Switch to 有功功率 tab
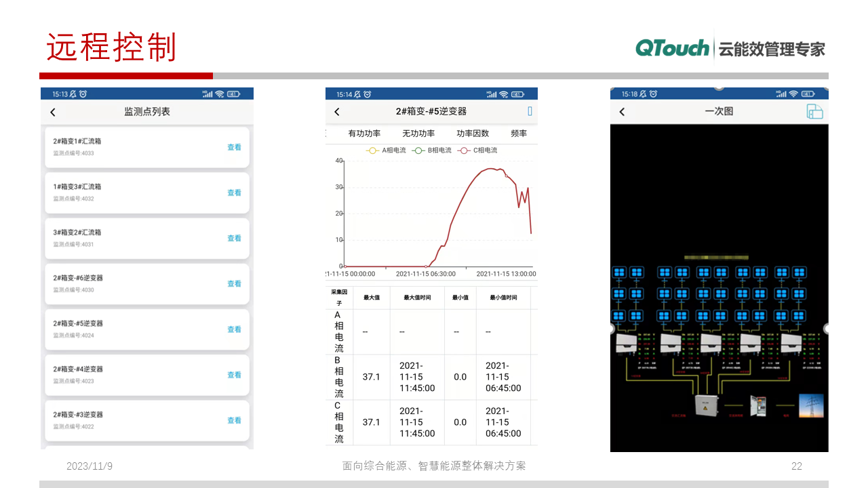Image resolution: width=868 pixels, height=488 pixels. (364, 134)
